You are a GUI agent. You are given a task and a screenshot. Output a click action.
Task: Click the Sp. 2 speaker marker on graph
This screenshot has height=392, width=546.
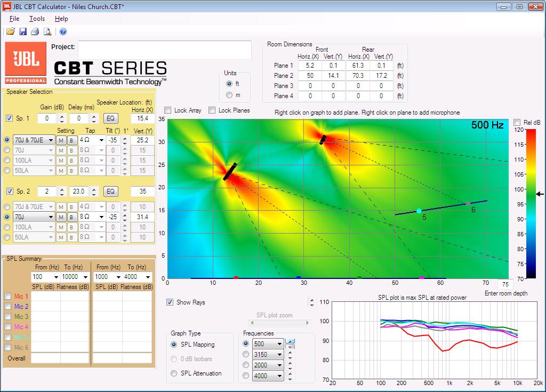pyautogui.click(x=323, y=140)
